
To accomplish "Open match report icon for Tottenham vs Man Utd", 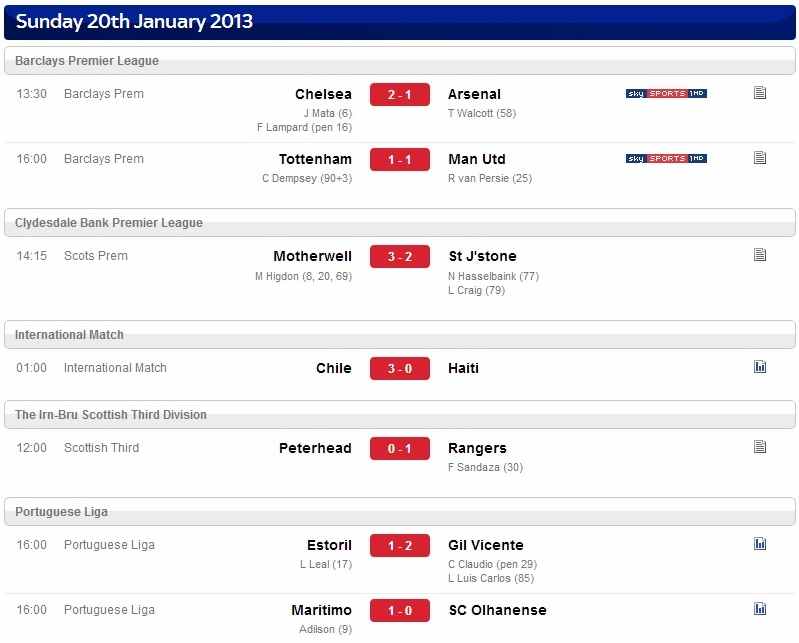I will coord(760,158).
